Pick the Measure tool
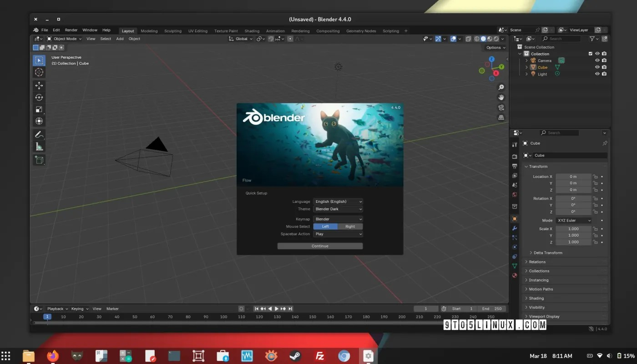The width and height of the screenshot is (637, 364). pos(39,146)
